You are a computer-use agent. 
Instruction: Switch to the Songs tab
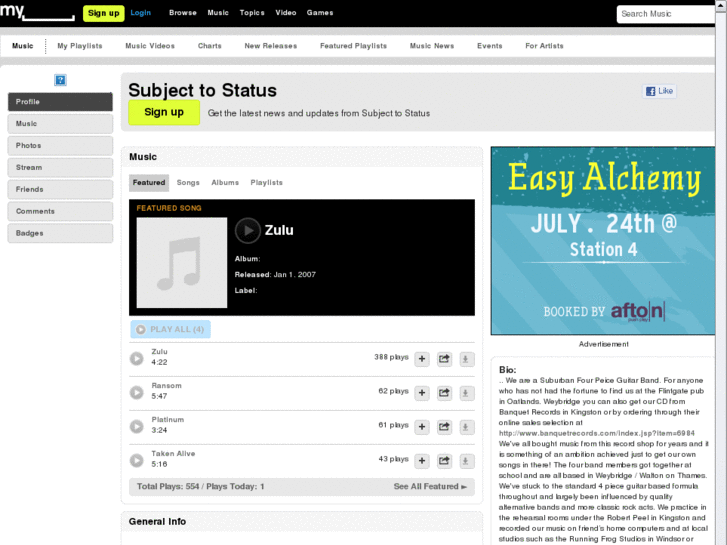pyautogui.click(x=188, y=183)
